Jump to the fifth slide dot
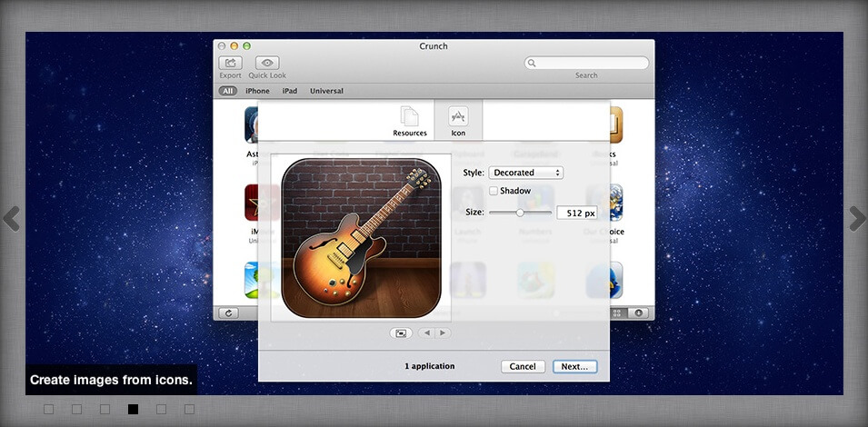 (162, 410)
